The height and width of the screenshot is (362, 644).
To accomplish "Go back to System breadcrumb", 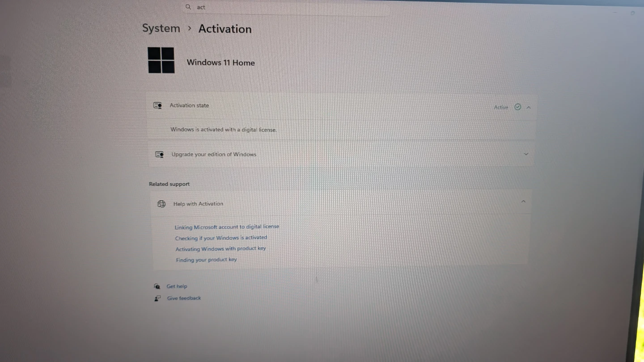I will point(161,29).
